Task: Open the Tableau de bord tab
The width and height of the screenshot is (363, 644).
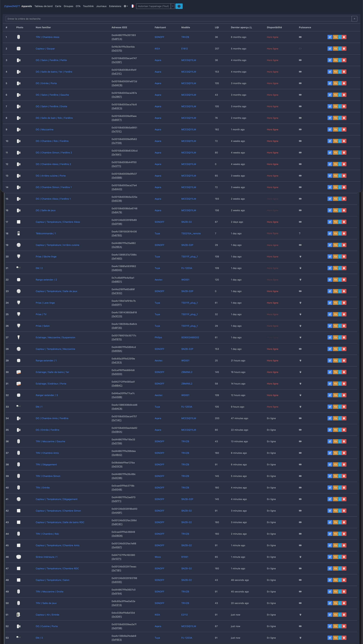Action: 43,6
